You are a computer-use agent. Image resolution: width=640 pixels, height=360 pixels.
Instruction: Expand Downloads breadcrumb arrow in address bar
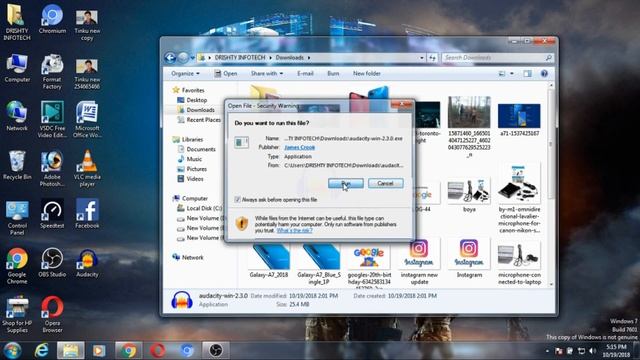(309, 58)
